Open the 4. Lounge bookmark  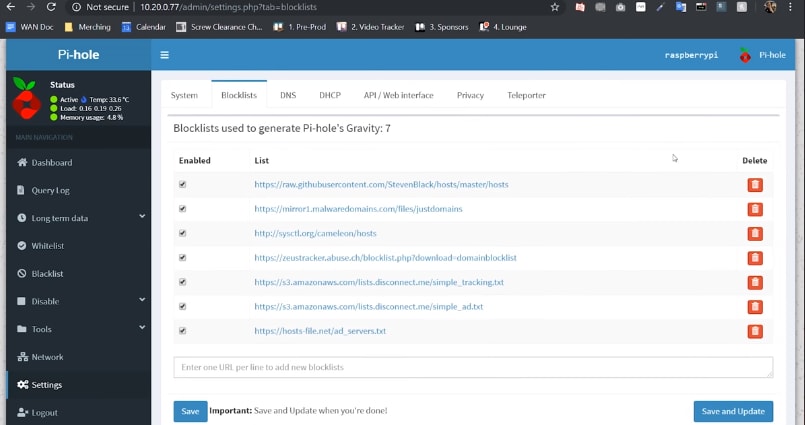pyautogui.click(x=503, y=27)
